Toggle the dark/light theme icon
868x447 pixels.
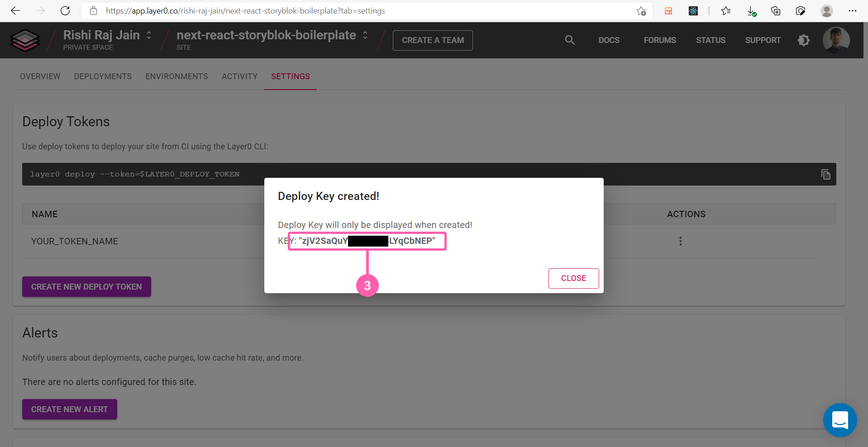tap(804, 40)
